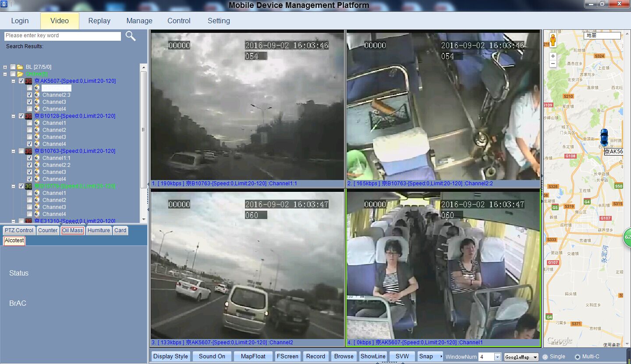Zoom in on the map

pos(553,56)
